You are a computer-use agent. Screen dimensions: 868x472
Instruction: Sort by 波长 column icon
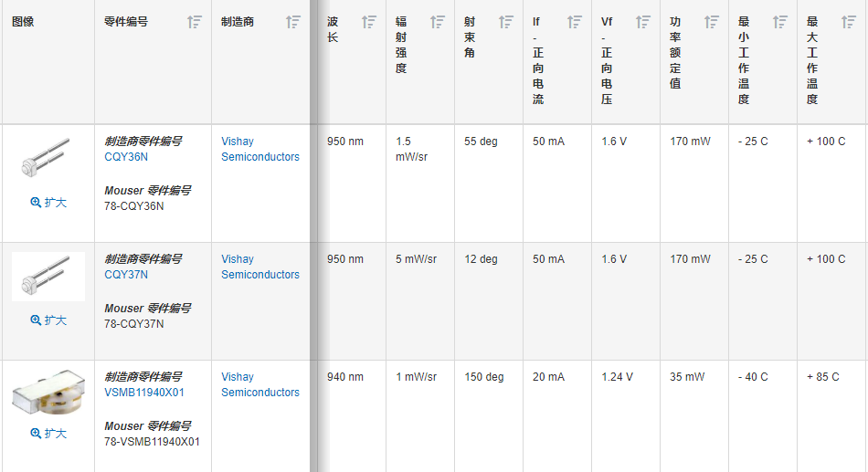tap(369, 22)
